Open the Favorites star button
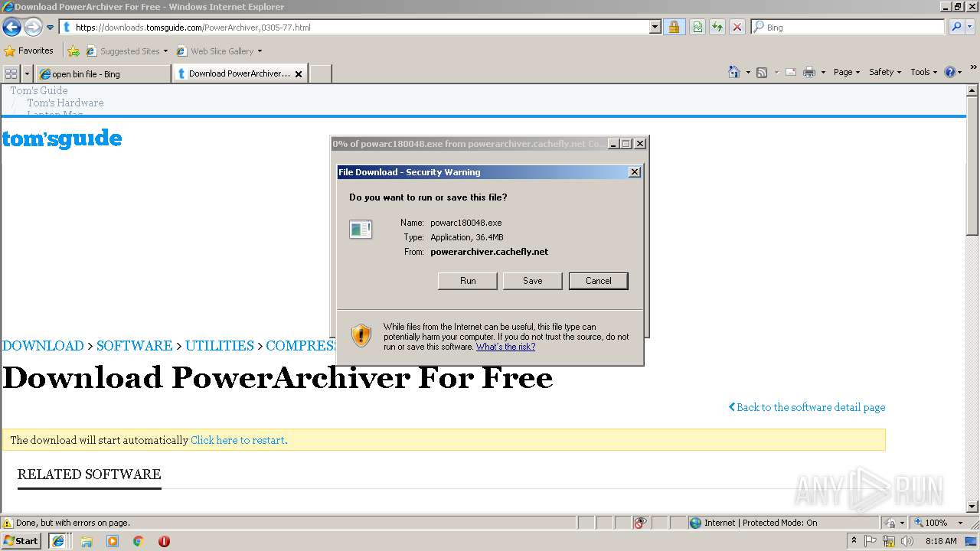Viewport: 980px width, 551px height. pos(29,51)
